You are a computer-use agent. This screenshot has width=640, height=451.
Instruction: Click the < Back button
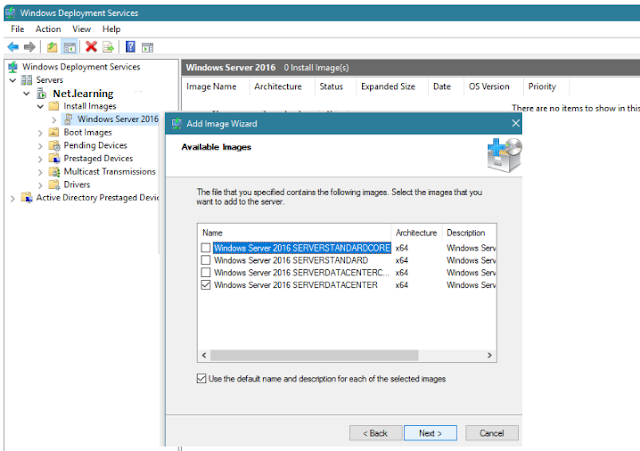(x=375, y=433)
